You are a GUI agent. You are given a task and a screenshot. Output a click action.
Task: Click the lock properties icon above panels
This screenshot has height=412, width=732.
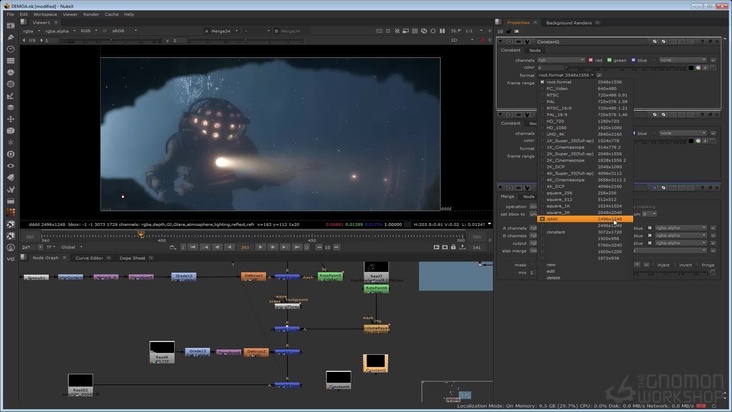click(x=508, y=31)
